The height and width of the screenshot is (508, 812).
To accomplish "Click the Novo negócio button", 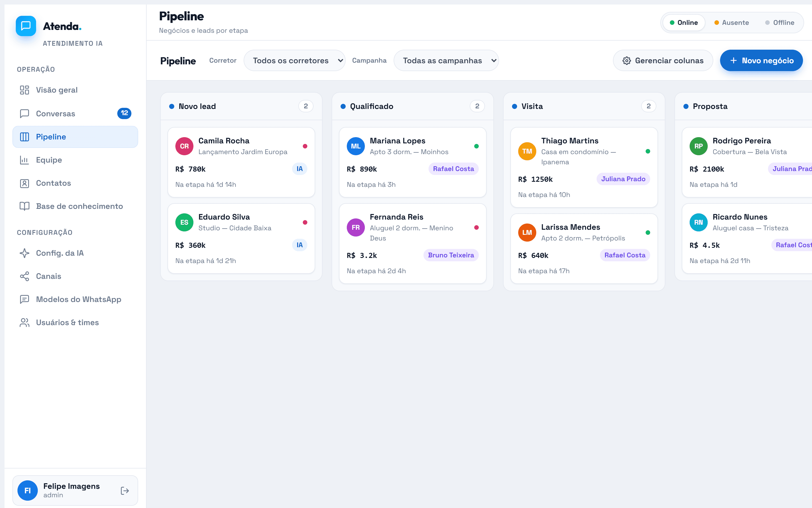I will pos(761,60).
